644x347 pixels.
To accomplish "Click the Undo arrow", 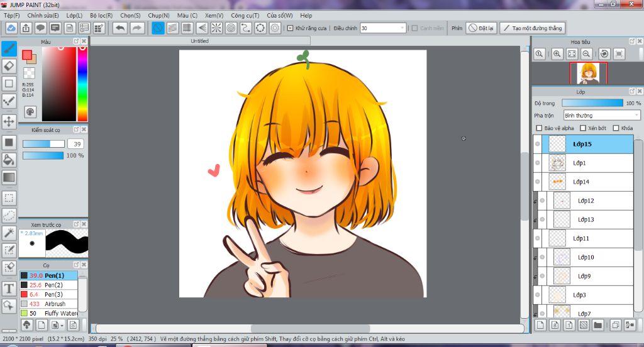I will click(120, 28).
